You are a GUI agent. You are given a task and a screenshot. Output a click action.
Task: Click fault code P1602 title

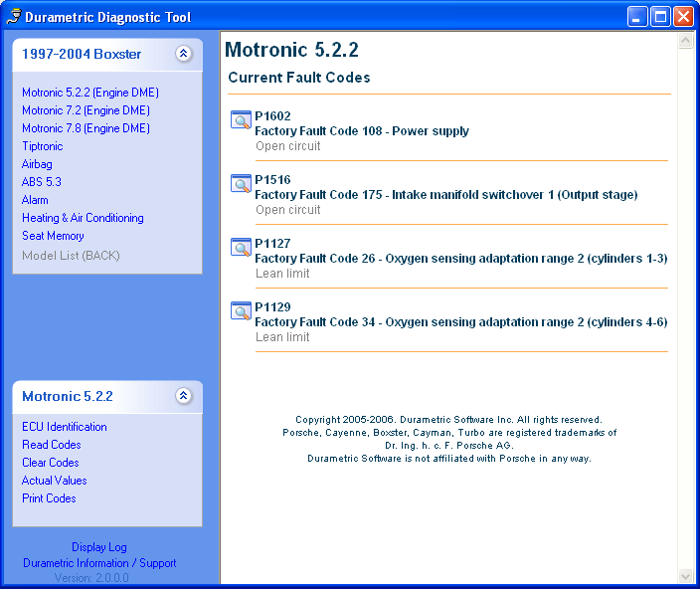(272, 116)
